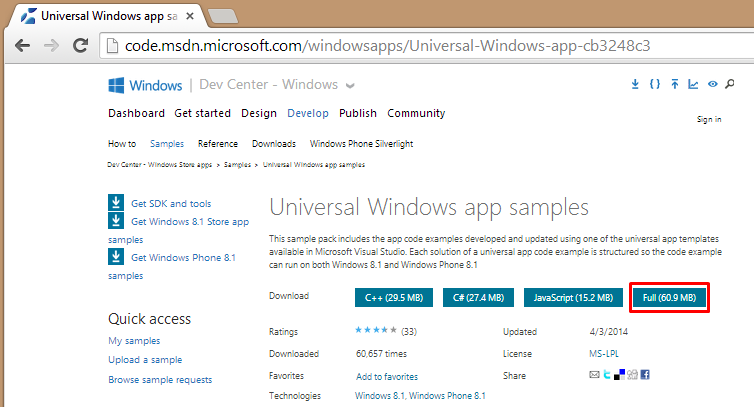Click the Windows Phone 8.1 technology link
This screenshot has height=407, width=754.
447,395
